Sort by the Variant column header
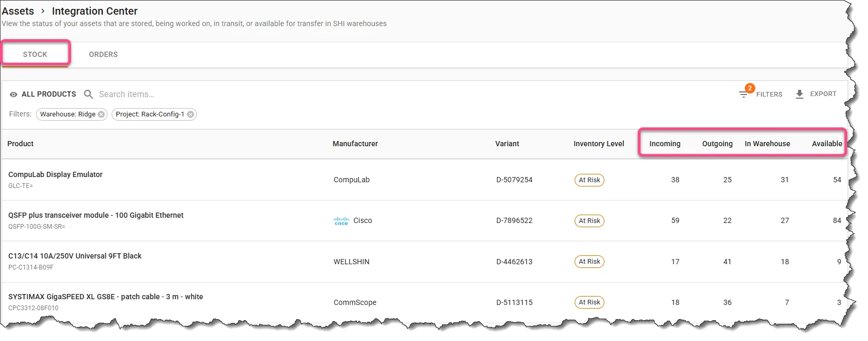The height and width of the screenshot is (341, 868). pos(507,144)
